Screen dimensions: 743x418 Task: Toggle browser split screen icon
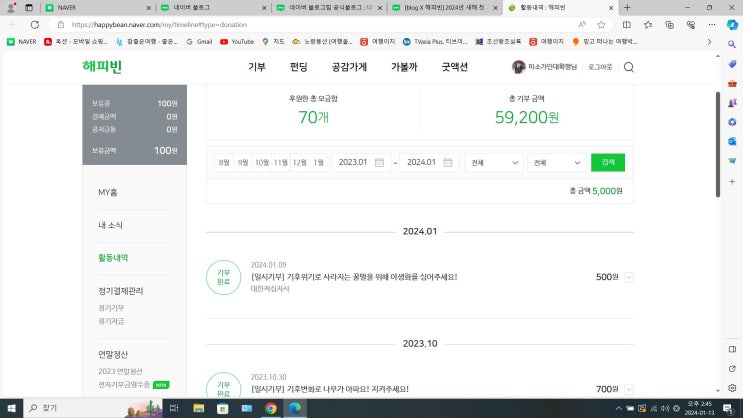(626, 25)
